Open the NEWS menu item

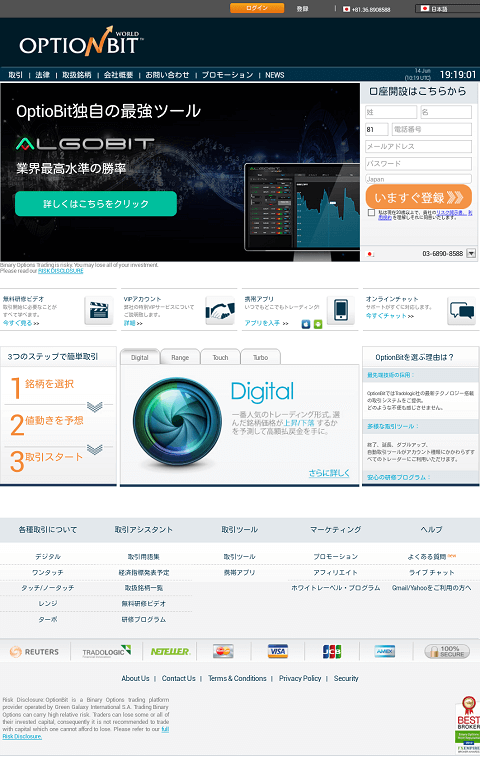pos(275,75)
